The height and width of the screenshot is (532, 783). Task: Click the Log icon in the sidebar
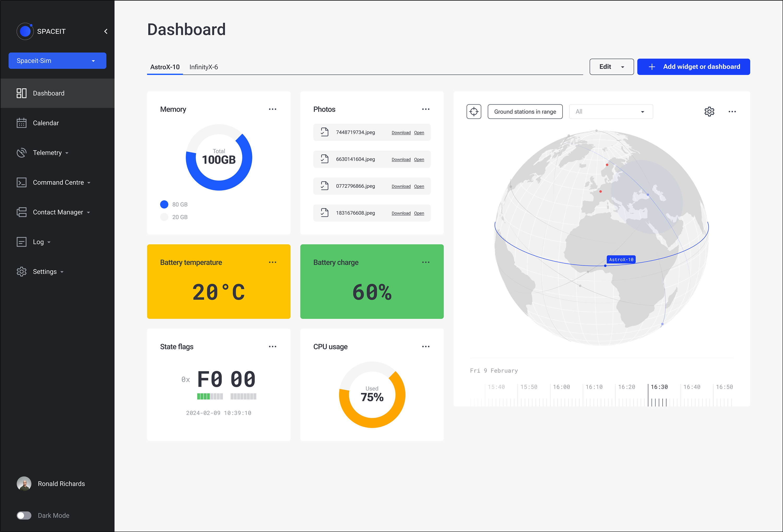(x=22, y=242)
